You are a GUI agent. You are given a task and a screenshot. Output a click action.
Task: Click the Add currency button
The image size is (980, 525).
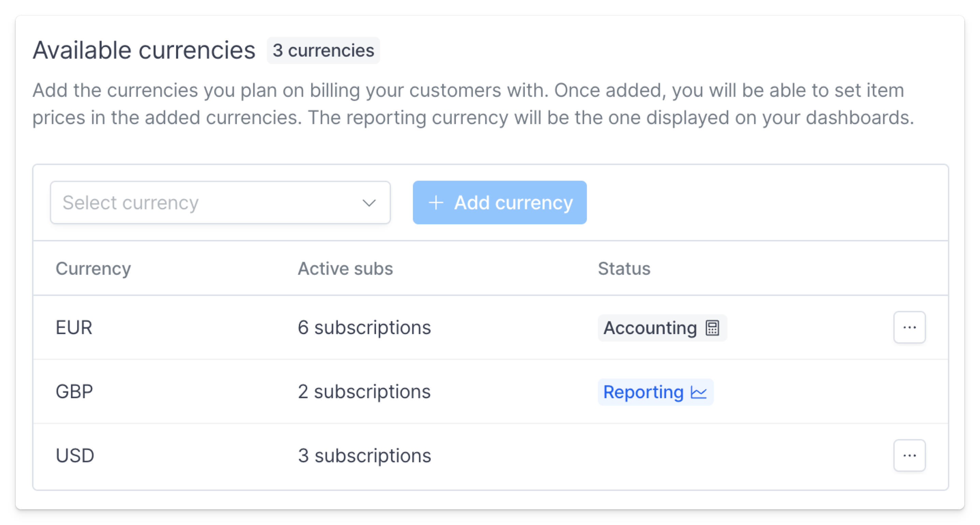coord(500,202)
